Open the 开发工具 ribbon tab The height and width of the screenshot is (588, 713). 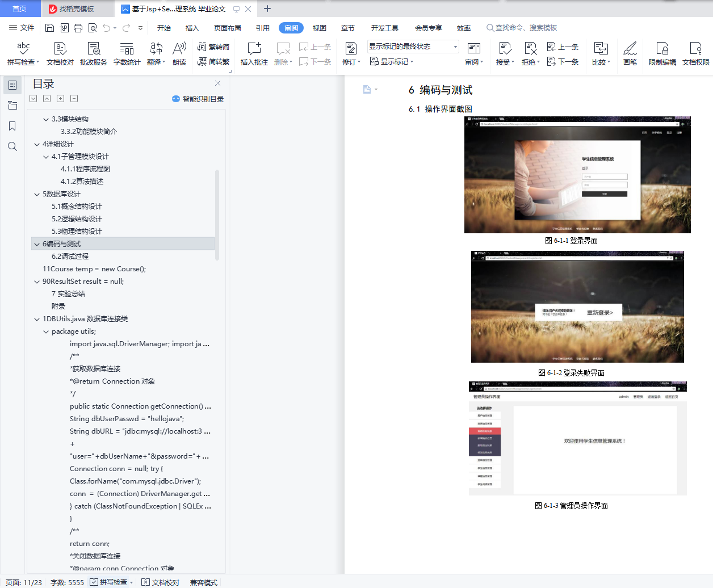385,28
